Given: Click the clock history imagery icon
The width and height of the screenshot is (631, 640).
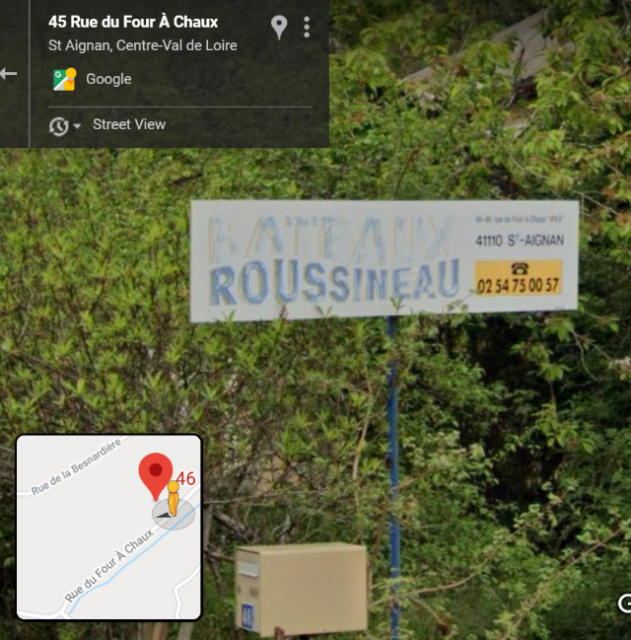Looking at the screenshot, I should point(59,126).
